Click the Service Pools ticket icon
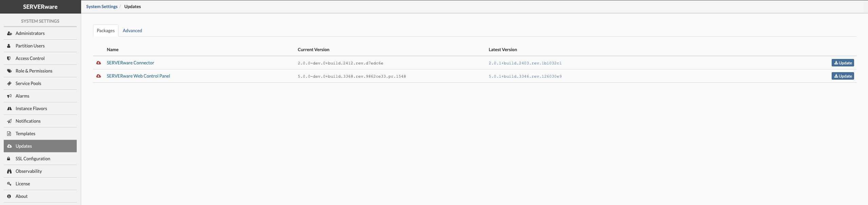This screenshot has width=868, height=205. click(x=10, y=83)
